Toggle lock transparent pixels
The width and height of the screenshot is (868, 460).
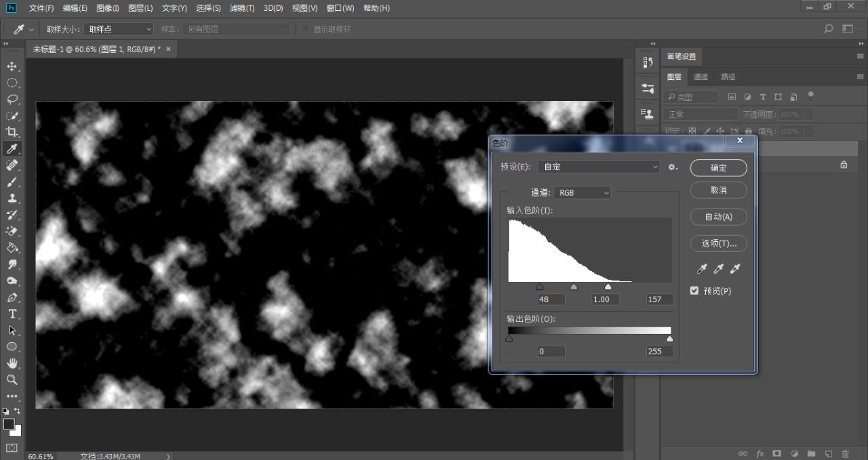point(692,131)
